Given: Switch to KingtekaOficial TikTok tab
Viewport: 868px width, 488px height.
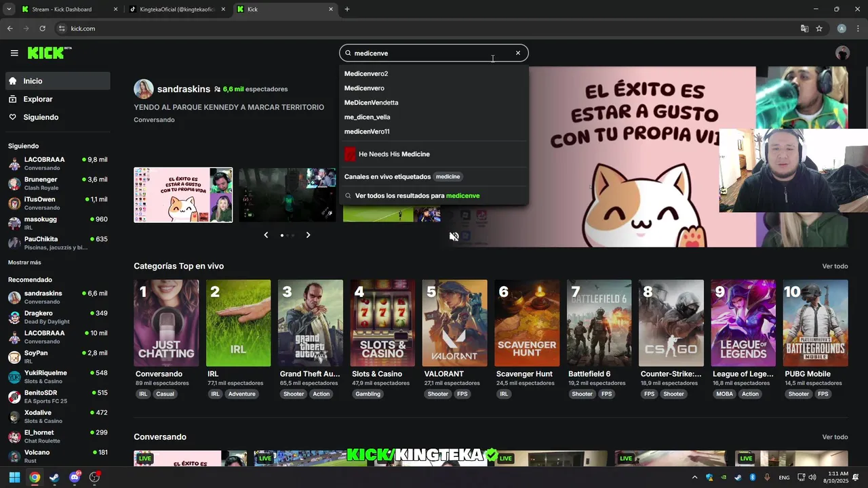Looking at the screenshot, I should [x=178, y=9].
